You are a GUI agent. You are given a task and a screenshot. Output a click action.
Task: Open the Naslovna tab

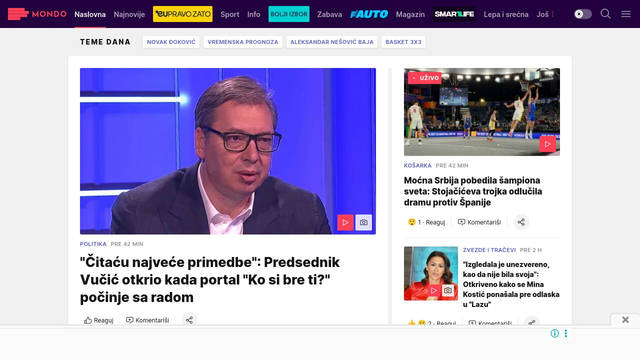coord(90,14)
